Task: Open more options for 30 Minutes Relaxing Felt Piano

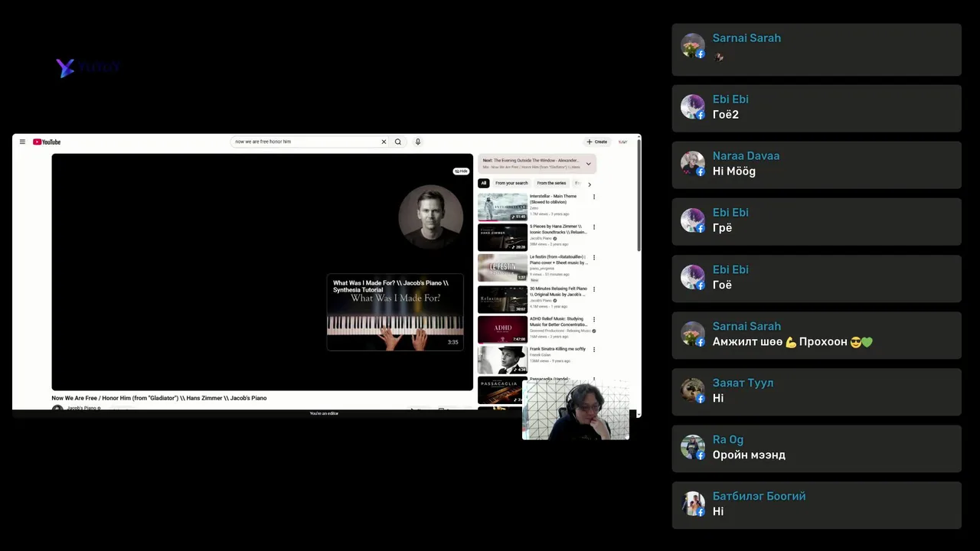Action: (593, 289)
